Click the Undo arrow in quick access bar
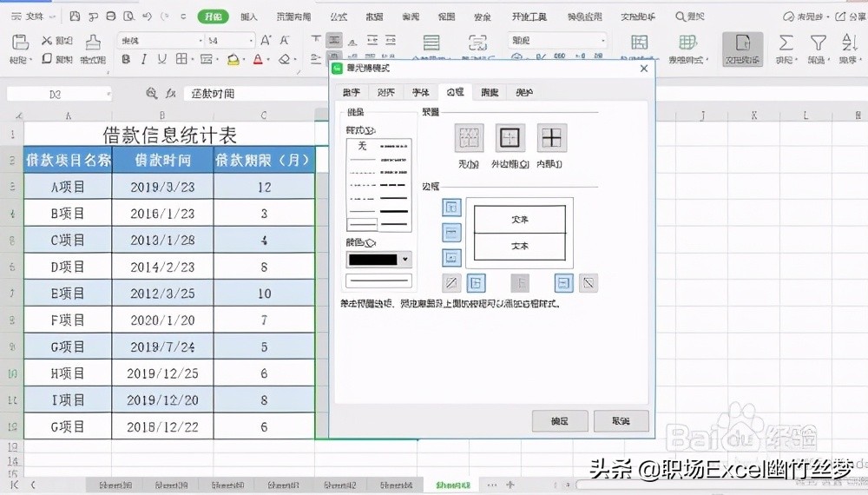The image size is (868, 495). 147,16
